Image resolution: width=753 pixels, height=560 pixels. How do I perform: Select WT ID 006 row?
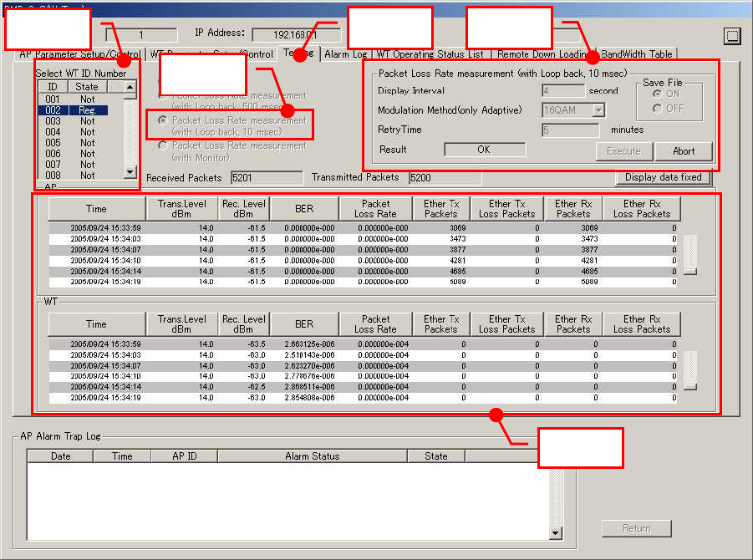(x=73, y=154)
